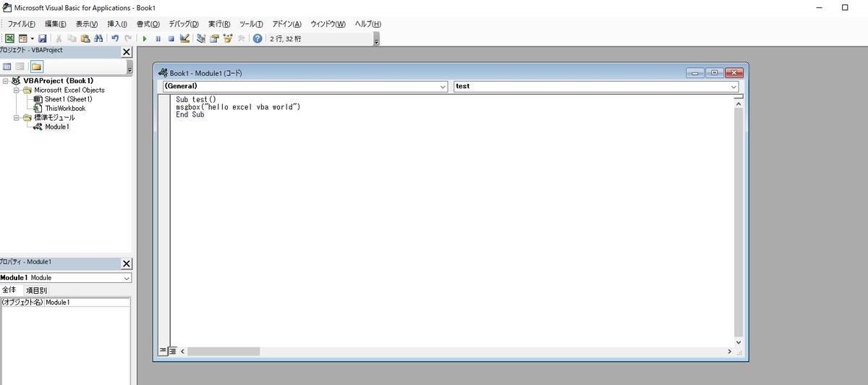Open Project Explorer toolbar icon
Screen dimensions: 868x385
pyautogui.click(x=201, y=38)
